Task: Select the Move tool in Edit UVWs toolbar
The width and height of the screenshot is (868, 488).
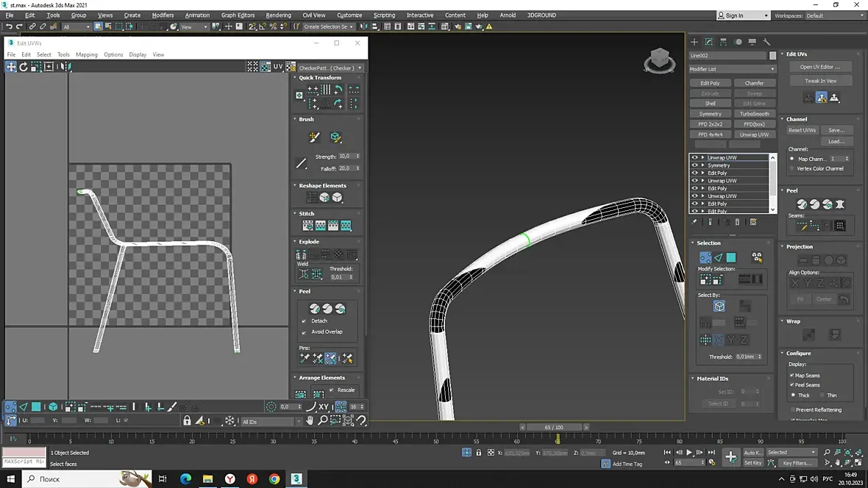Action: 11,67
